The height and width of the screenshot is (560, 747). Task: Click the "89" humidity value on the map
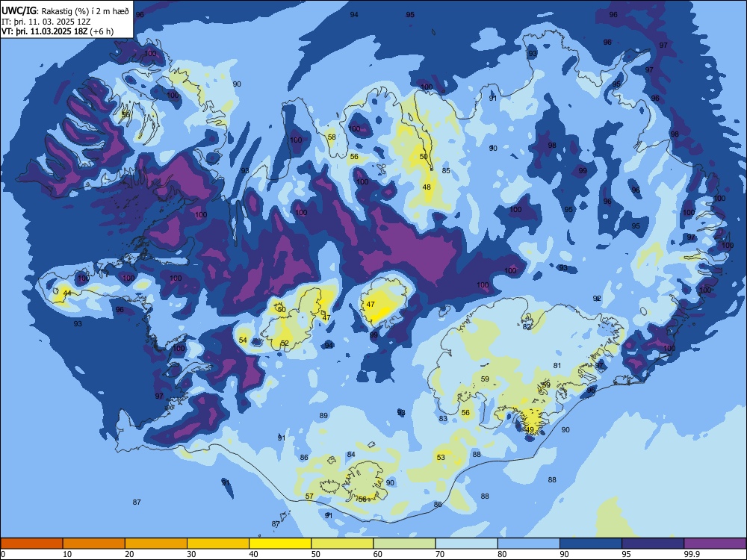pos(323,416)
